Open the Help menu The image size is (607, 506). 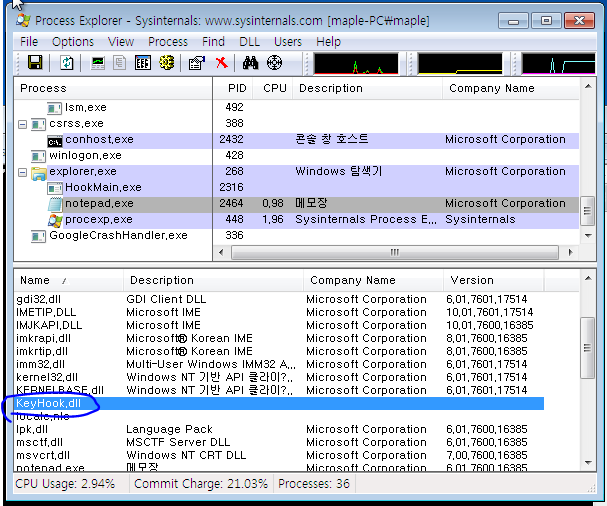pyautogui.click(x=328, y=41)
